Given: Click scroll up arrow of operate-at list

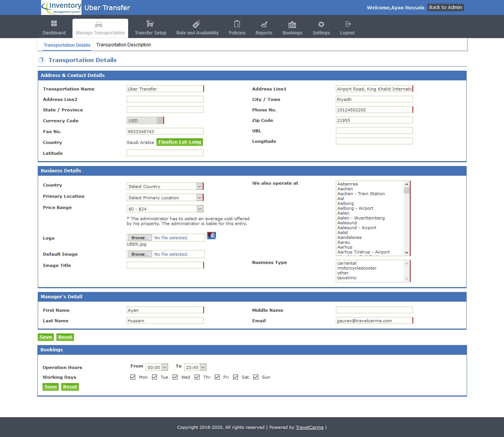Looking at the screenshot, I should click(406, 184).
